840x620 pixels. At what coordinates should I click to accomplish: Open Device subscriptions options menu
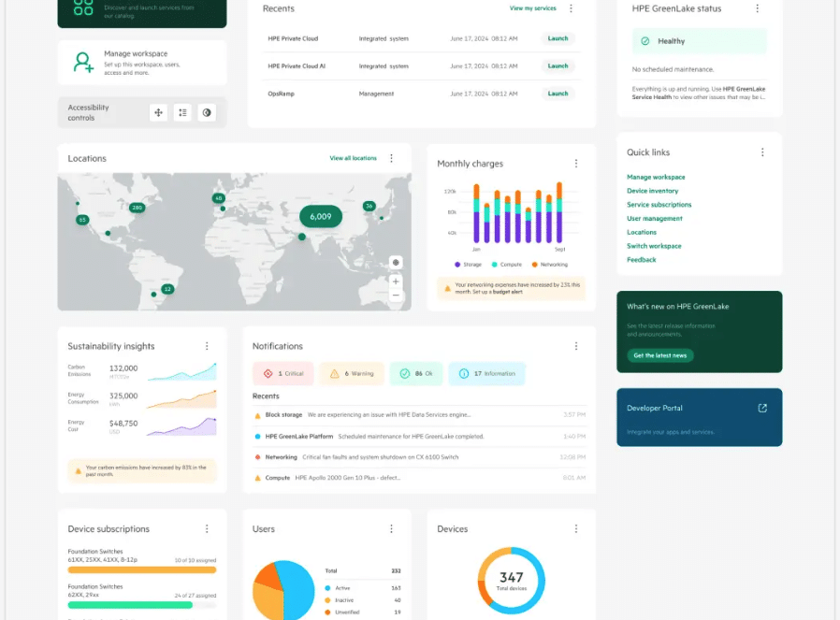tap(207, 529)
